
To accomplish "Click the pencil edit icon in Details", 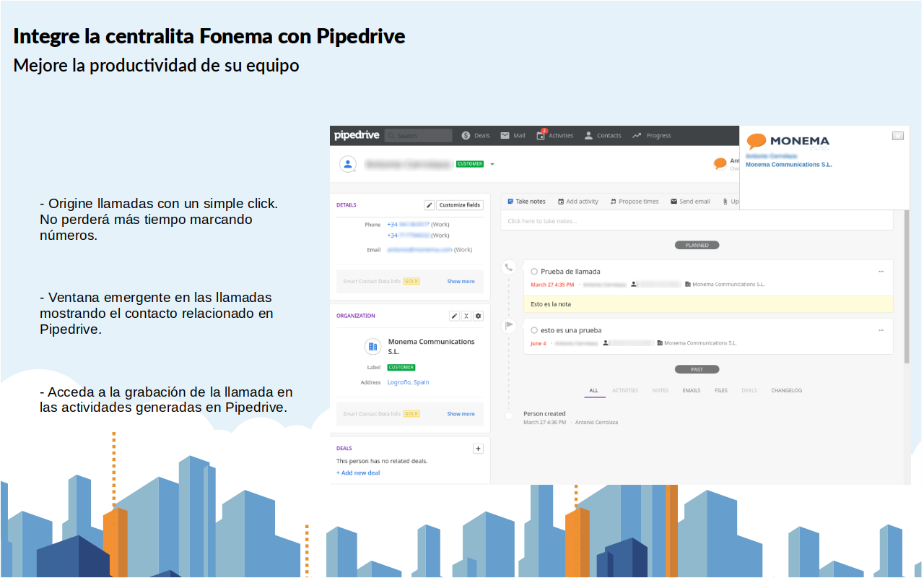I will tap(429, 205).
